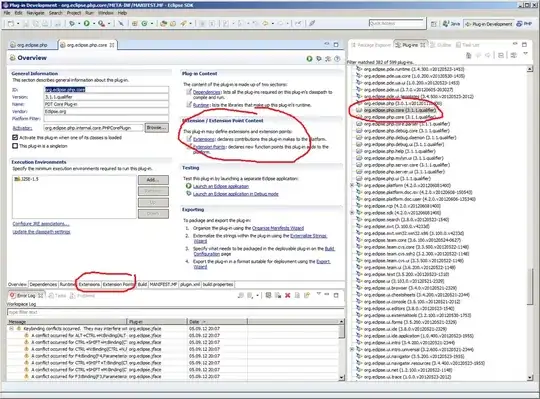Image resolution: width=540 pixels, height=399 pixels.
Task: Click the Debug bug icon in toolbar
Action: pos(72,23)
